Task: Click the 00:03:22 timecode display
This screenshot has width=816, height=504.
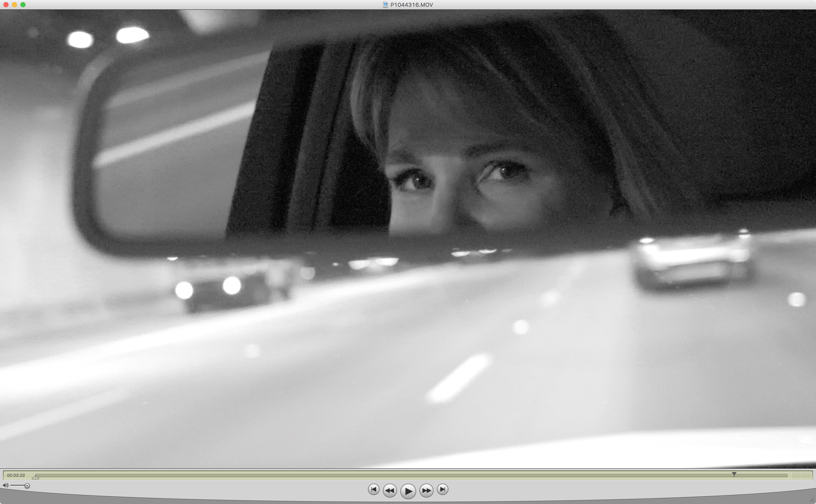Action: pos(16,475)
